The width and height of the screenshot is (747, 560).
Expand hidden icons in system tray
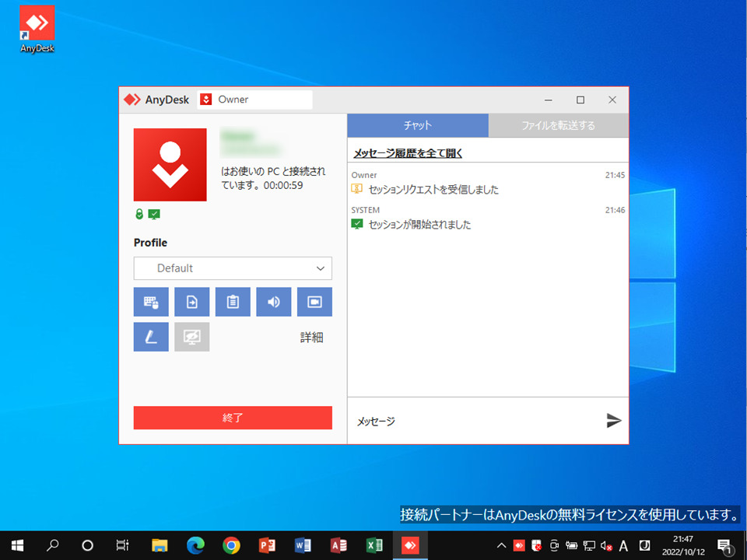(502, 544)
